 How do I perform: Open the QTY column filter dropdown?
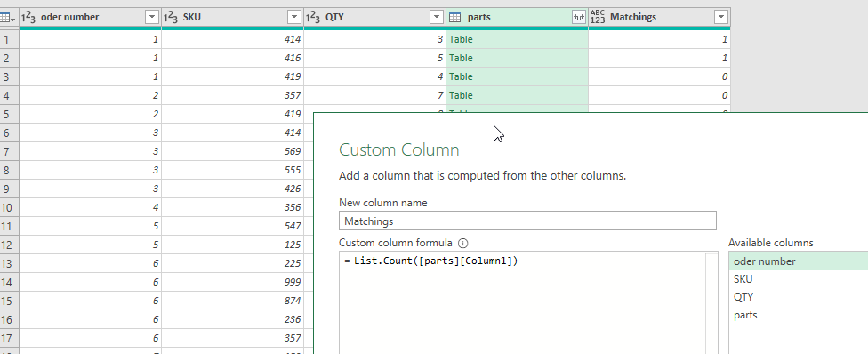click(x=438, y=17)
